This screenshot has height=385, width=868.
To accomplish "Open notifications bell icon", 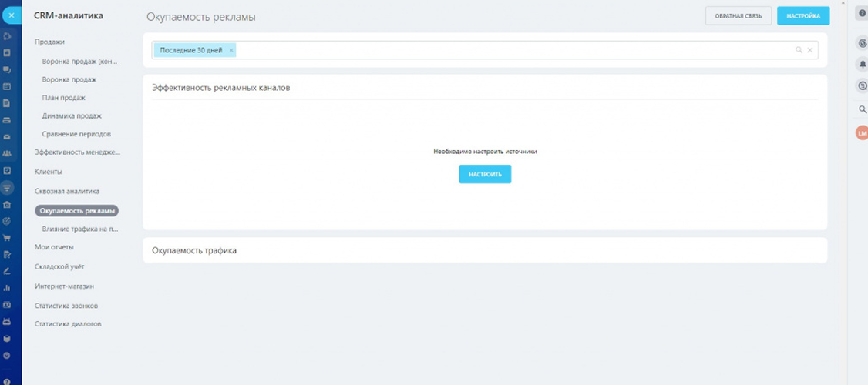I will [x=862, y=64].
